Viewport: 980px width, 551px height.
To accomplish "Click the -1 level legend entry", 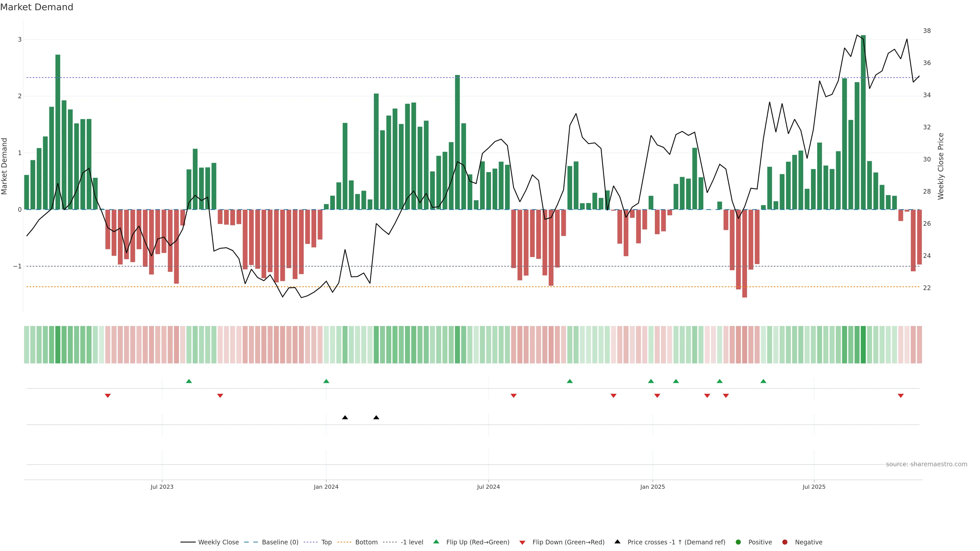I will (x=412, y=542).
